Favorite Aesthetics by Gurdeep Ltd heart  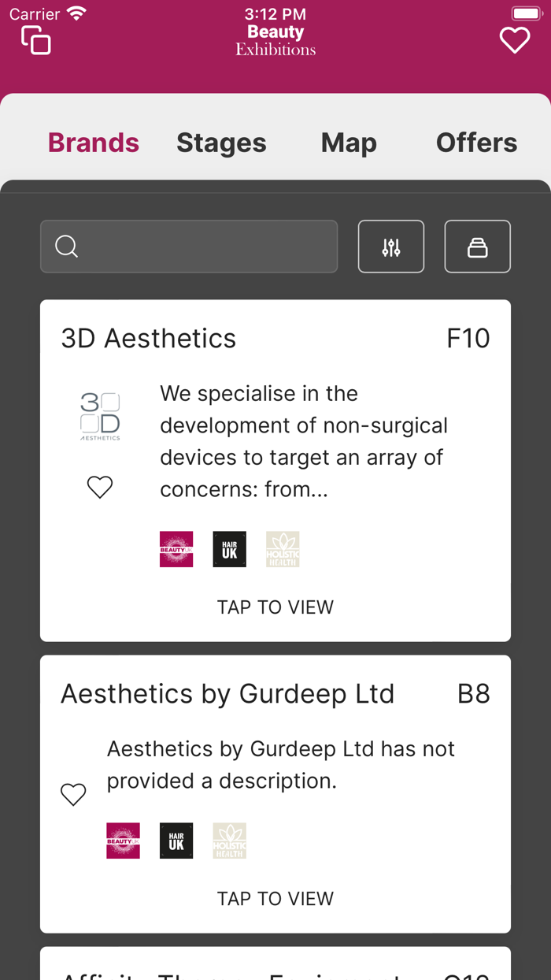tap(73, 794)
